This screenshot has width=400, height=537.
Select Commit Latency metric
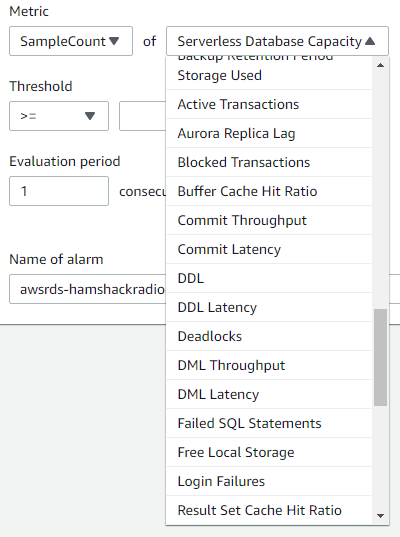coord(269,249)
